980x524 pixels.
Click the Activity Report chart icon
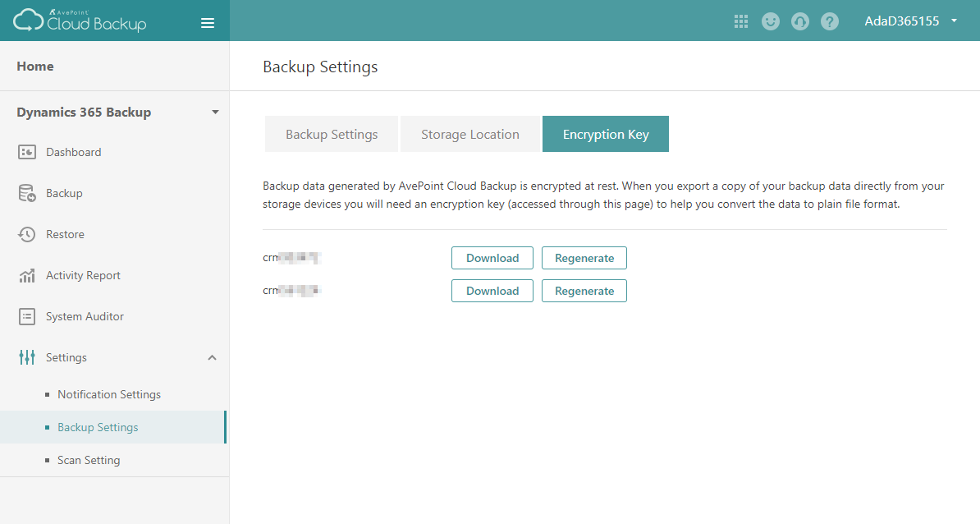coord(27,275)
